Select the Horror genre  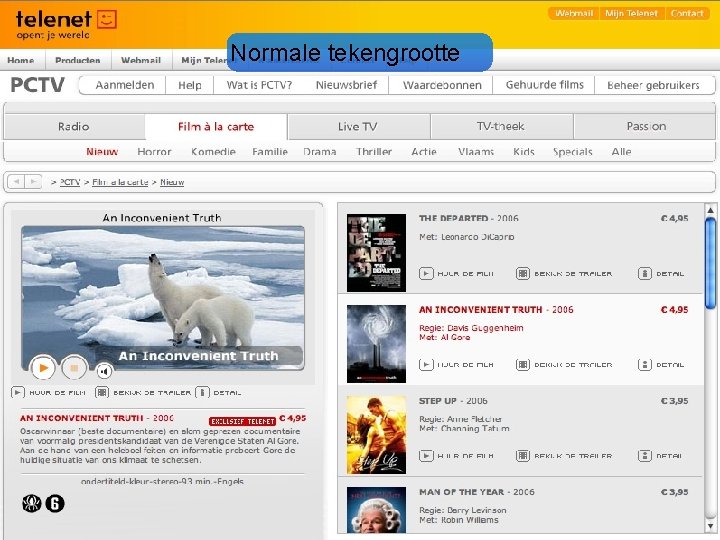(x=154, y=152)
